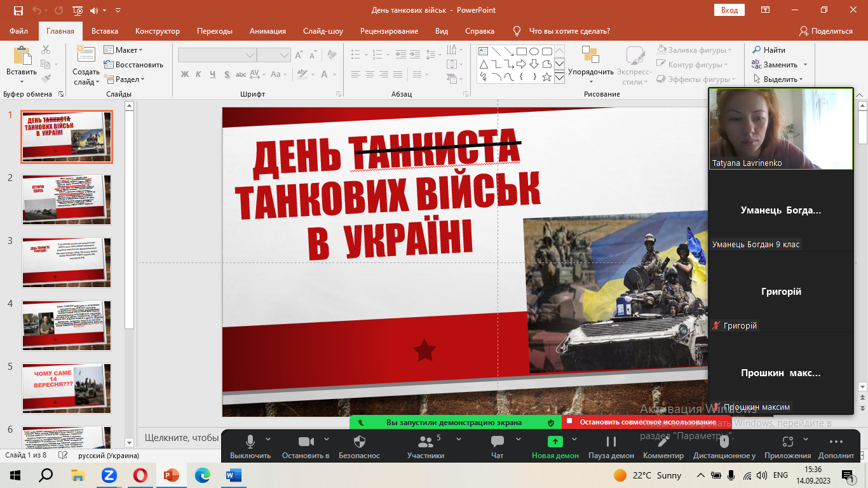Click the Вставить clipboard paste icon

(22, 56)
